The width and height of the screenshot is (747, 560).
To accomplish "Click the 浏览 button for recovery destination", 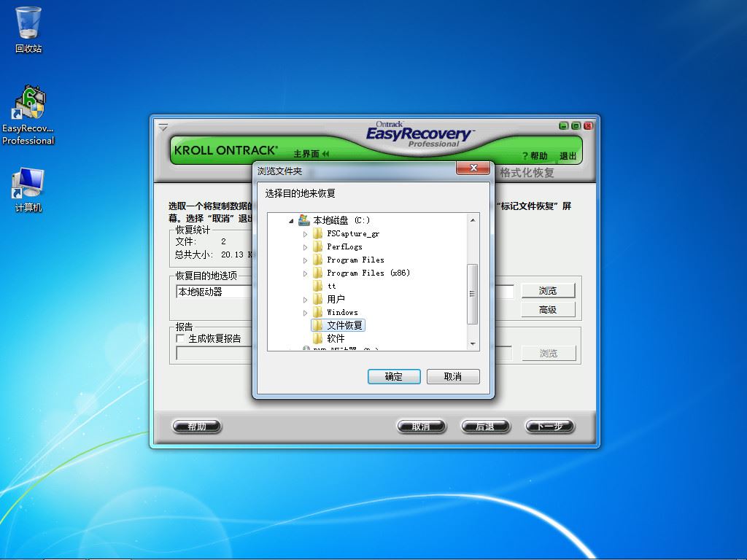I will coord(548,290).
